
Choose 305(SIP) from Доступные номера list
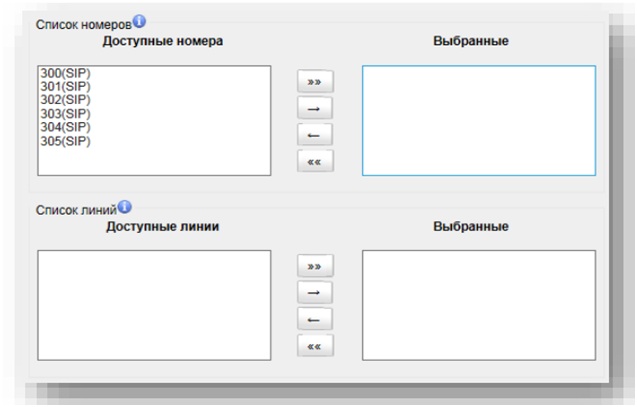62,140
